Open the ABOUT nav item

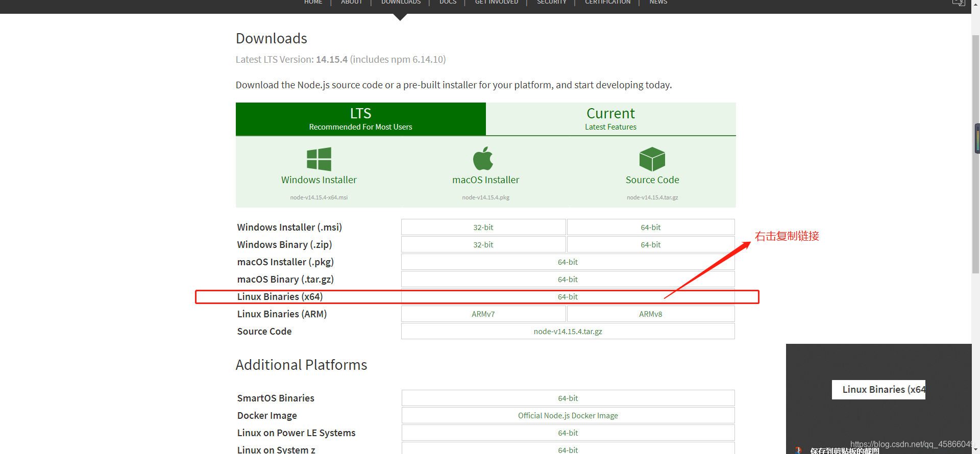coord(352,3)
